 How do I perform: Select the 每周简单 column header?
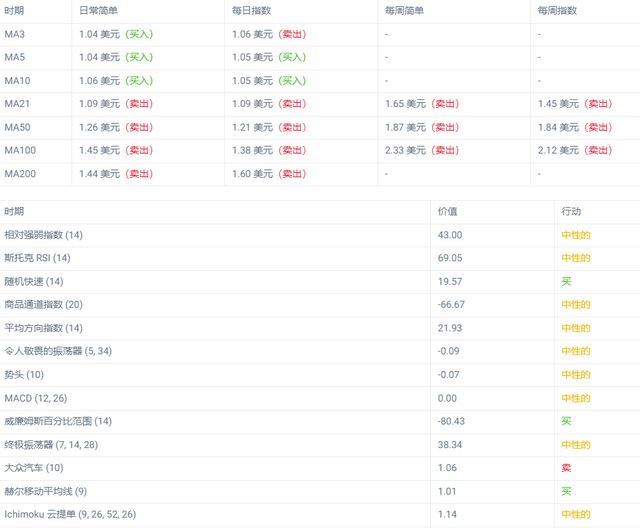click(404, 11)
